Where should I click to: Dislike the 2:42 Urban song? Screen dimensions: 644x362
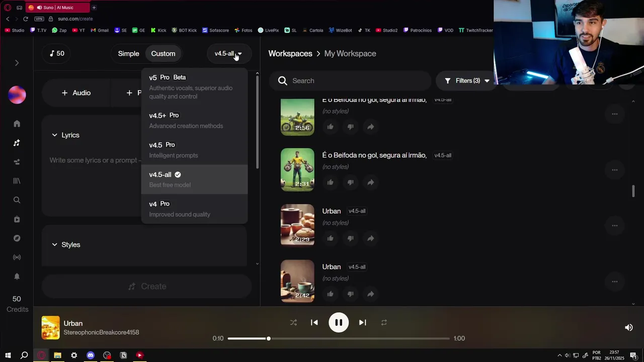coord(351,294)
